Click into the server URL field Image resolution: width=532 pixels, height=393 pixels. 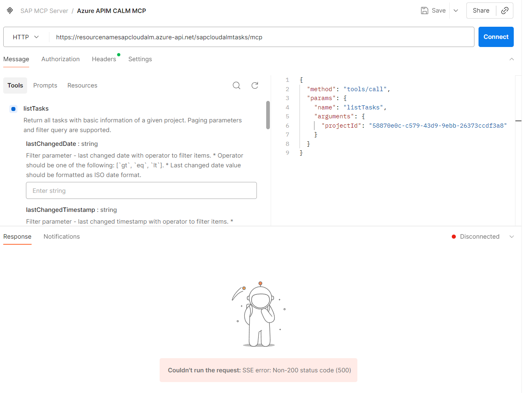(x=261, y=37)
